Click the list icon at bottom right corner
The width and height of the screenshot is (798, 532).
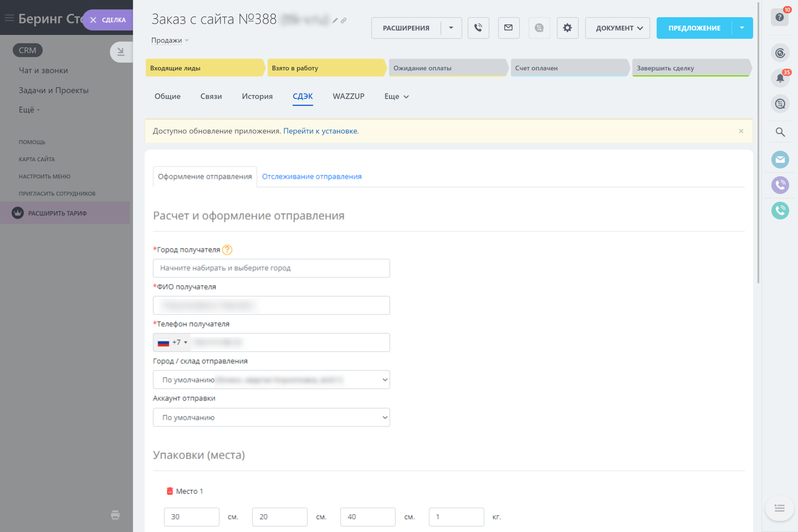(x=780, y=508)
